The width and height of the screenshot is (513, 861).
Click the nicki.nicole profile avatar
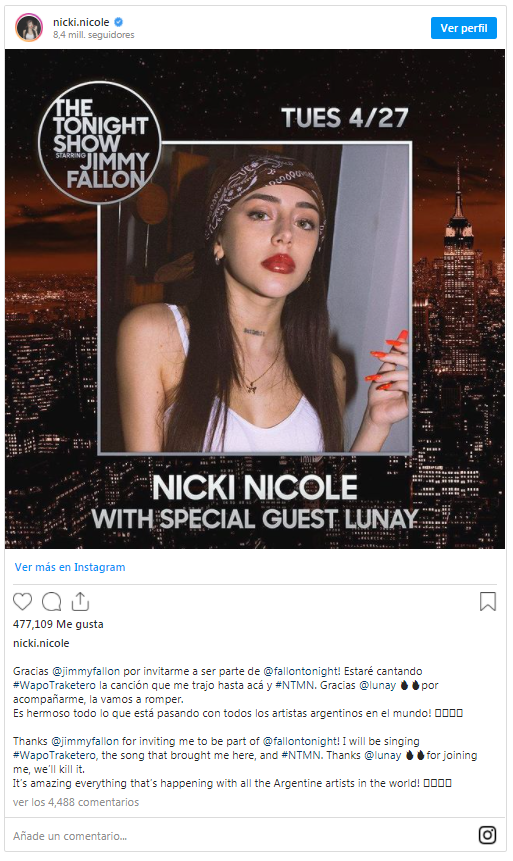[29, 28]
